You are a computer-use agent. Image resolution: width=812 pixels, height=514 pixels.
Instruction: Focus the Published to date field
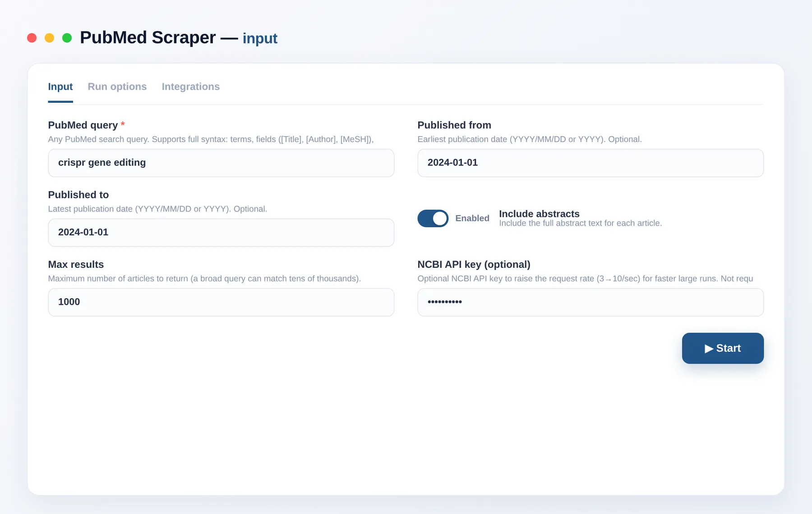[221, 233]
